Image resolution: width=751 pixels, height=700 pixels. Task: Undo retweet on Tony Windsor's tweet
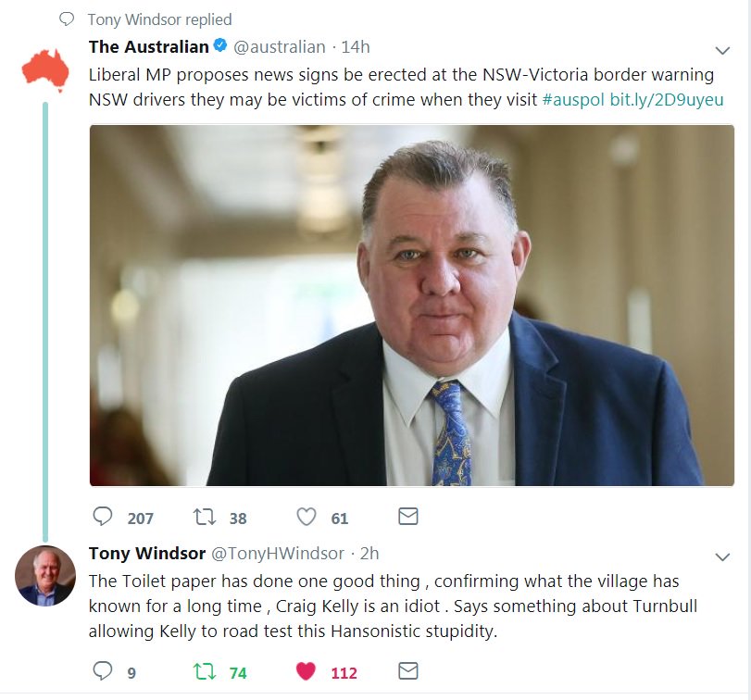pos(205,671)
